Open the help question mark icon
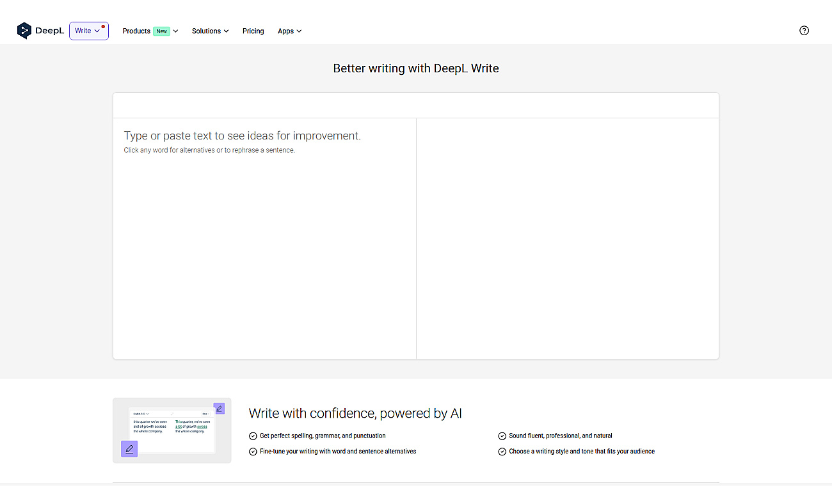 pyautogui.click(x=804, y=31)
